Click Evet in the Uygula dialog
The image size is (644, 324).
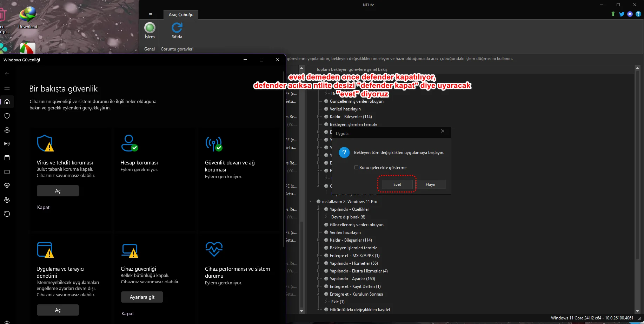point(397,184)
